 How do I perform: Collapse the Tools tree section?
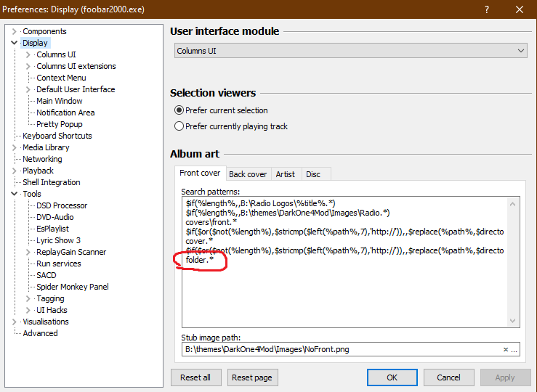15,194
